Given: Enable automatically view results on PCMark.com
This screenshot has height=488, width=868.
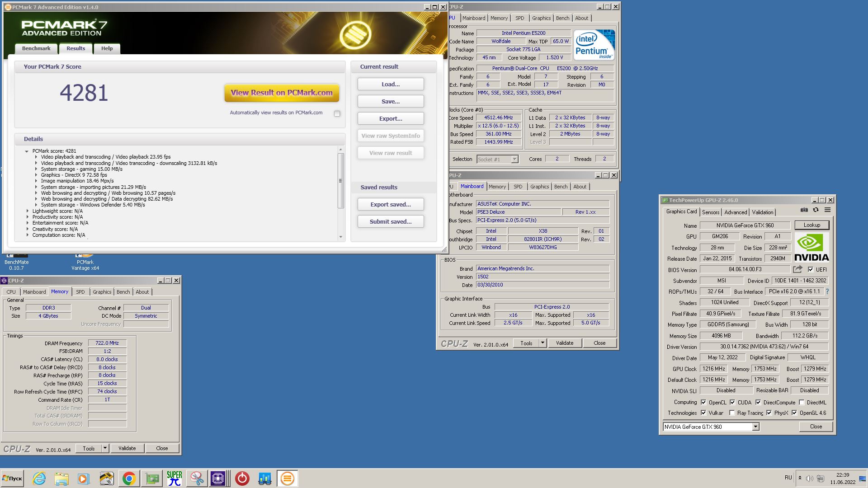Looking at the screenshot, I should (x=337, y=113).
